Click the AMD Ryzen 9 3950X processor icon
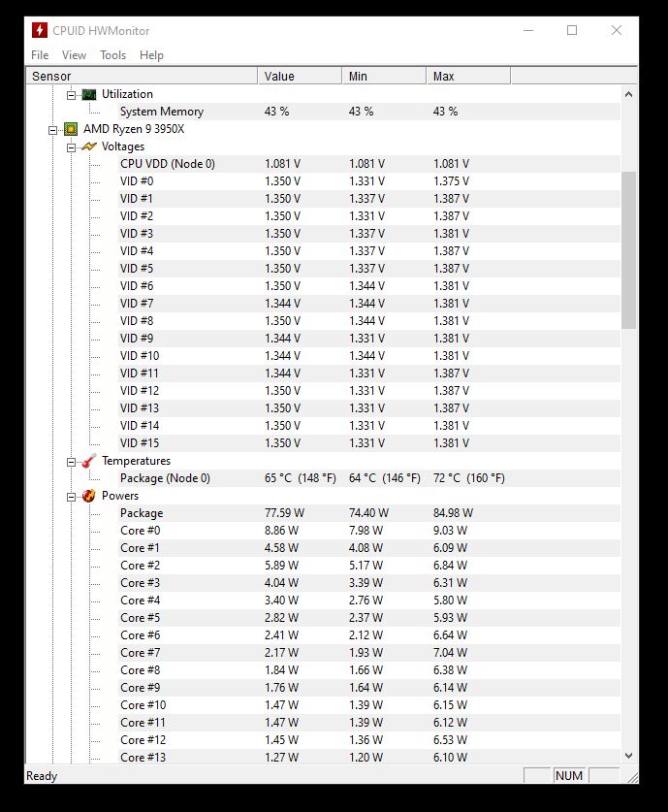Image resolution: width=668 pixels, height=812 pixels. tap(71, 129)
